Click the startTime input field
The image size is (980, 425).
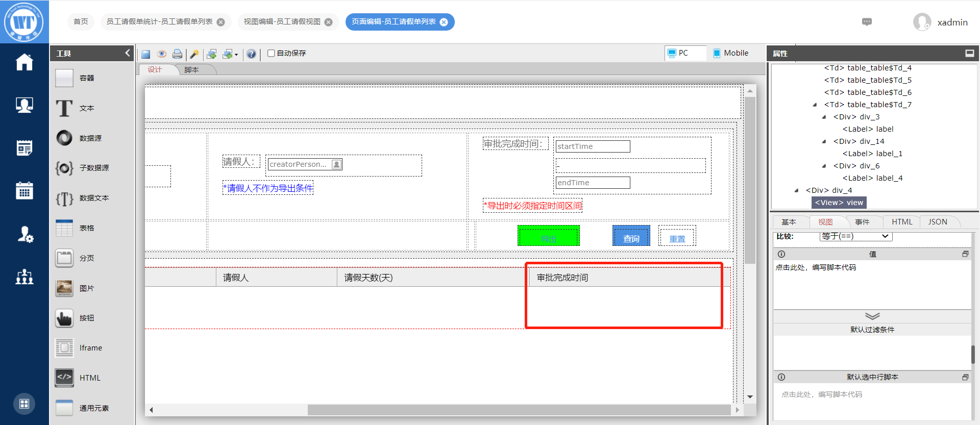[x=593, y=146]
